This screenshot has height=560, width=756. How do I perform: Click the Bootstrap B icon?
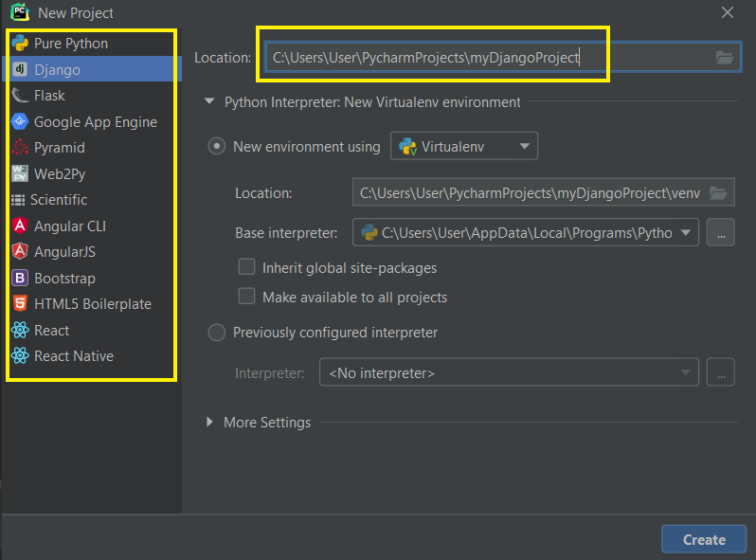click(20, 278)
